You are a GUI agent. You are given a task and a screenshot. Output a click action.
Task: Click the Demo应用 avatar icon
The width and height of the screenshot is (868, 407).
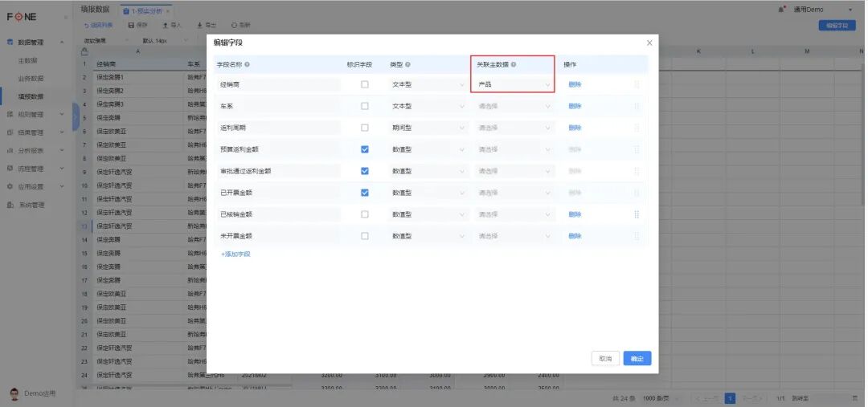pos(15,393)
